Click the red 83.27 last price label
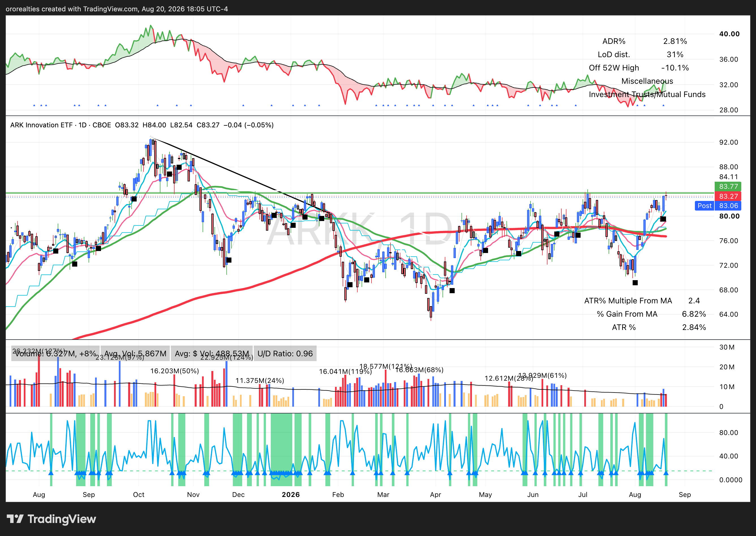 (728, 196)
